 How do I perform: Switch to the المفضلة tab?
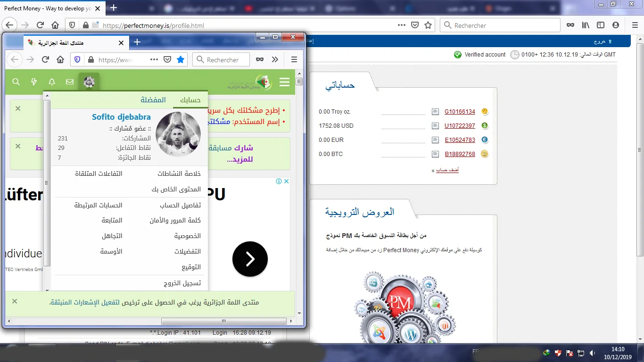[153, 100]
